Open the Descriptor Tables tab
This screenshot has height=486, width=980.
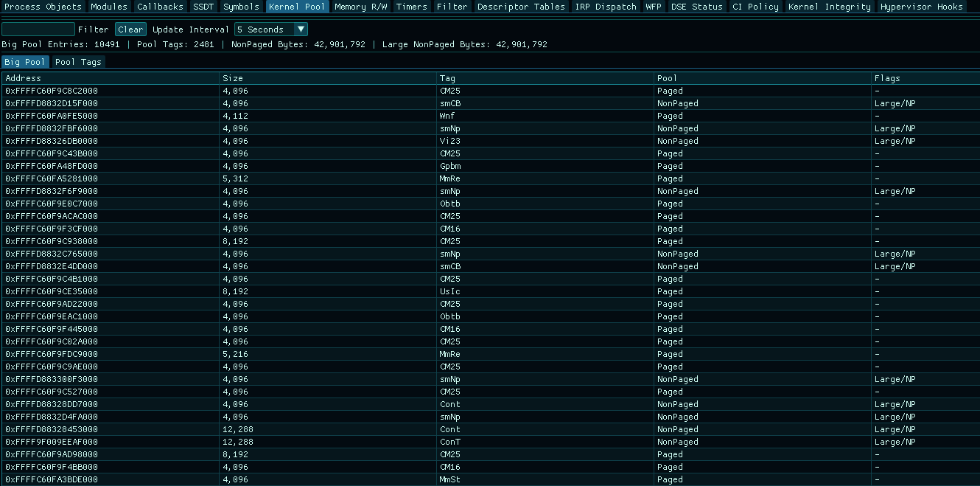pos(521,7)
